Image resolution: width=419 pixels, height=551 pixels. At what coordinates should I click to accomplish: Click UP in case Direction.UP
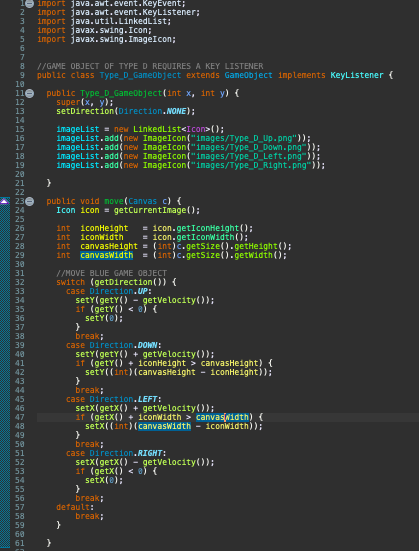click(143, 291)
